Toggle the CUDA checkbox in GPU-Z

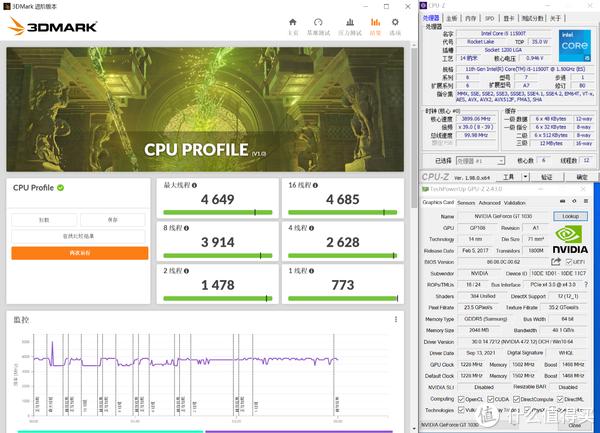[491, 399]
